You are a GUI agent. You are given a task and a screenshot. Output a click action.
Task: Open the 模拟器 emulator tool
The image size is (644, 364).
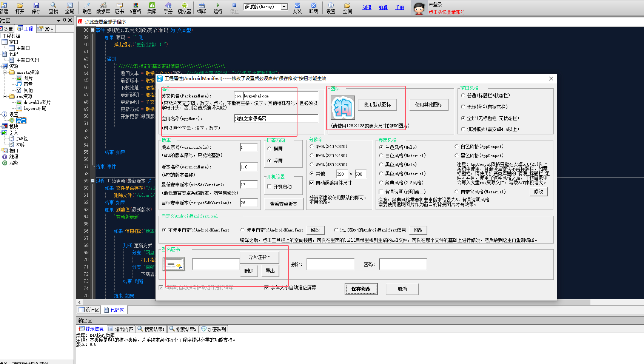coord(184,8)
